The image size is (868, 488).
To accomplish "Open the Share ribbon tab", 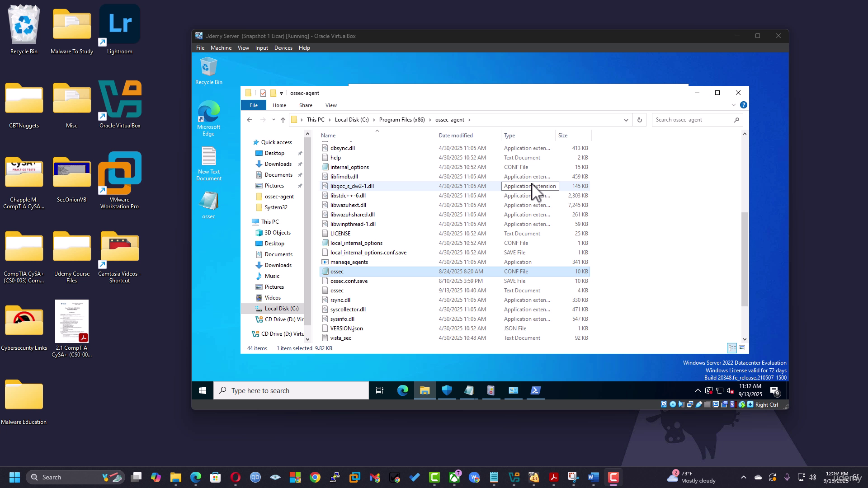I will tap(306, 105).
